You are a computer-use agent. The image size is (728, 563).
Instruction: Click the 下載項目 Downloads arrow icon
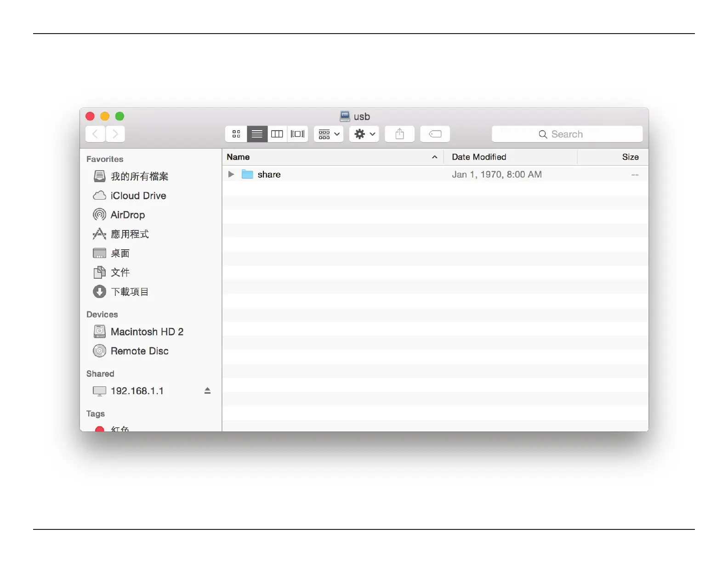99,292
